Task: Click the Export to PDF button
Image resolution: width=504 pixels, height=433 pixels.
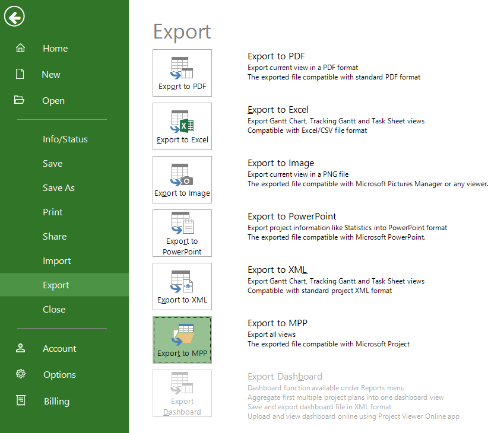Action: [x=182, y=73]
